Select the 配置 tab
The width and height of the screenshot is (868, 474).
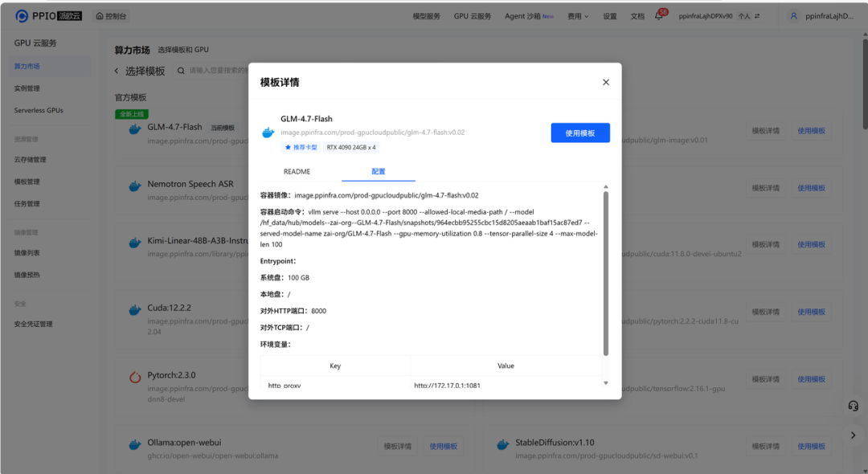378,172
